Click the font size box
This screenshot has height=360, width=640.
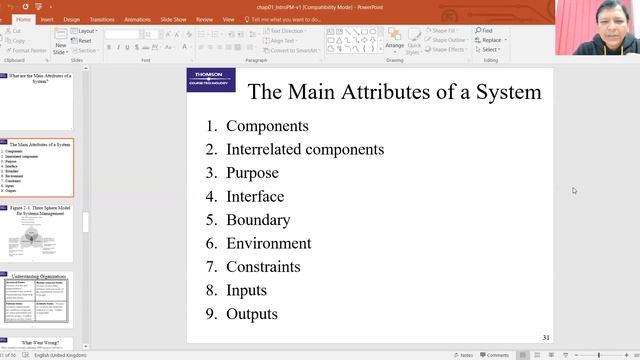click(x=152, y=35)
